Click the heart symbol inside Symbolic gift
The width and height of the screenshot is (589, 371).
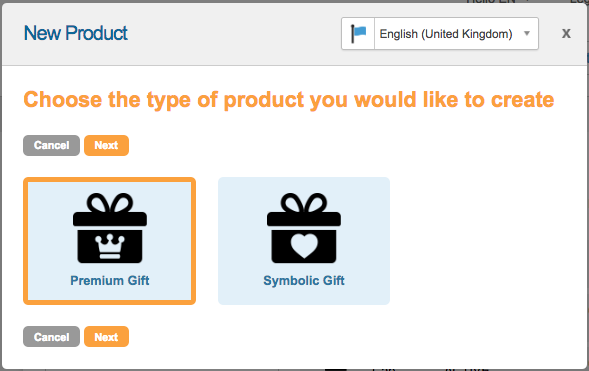304,246
